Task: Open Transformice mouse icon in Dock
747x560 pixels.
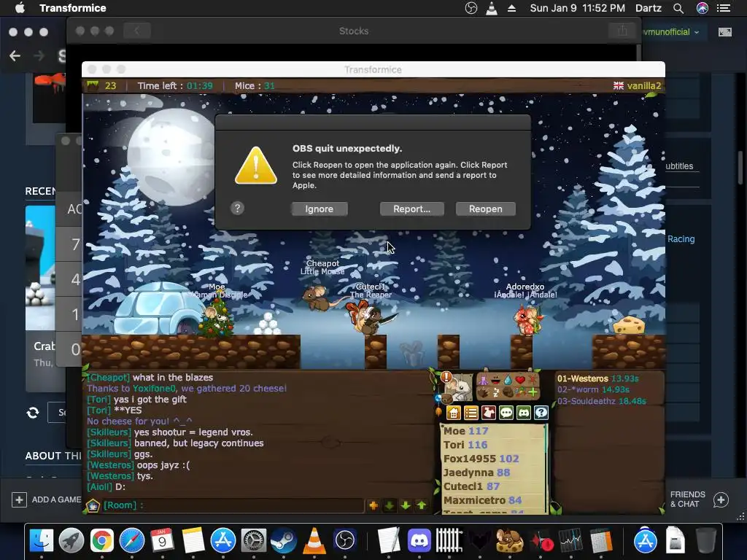Action: point(508,540)
